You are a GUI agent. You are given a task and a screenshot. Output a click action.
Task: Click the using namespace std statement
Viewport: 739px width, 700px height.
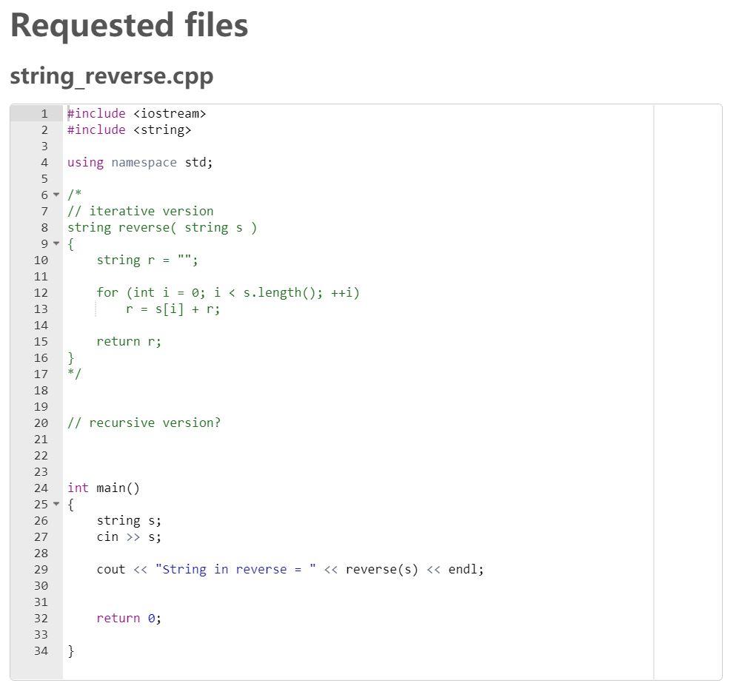[x=139, y=162]
